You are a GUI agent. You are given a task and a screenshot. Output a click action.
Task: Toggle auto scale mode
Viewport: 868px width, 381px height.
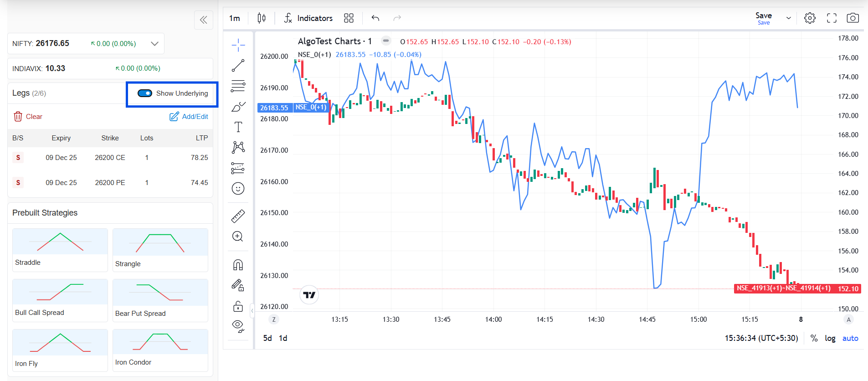(x=850, y=338)
